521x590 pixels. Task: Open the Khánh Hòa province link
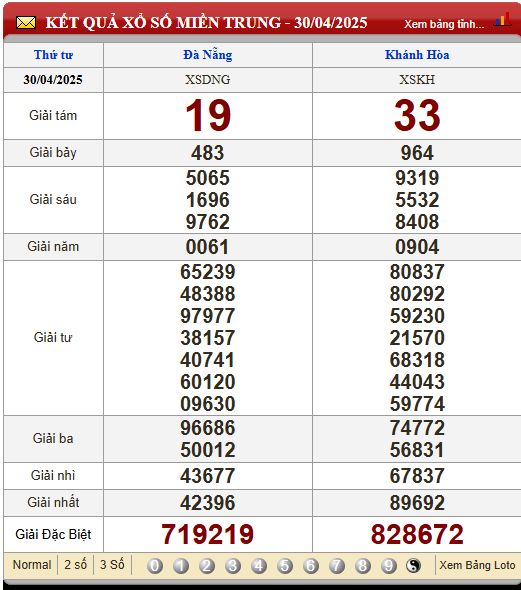click(x=417, y=55)
